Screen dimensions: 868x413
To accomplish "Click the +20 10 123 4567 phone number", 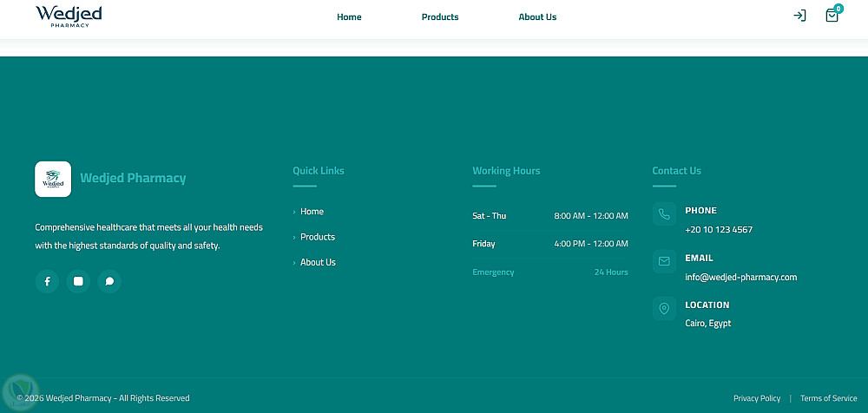I will point(719,230).
